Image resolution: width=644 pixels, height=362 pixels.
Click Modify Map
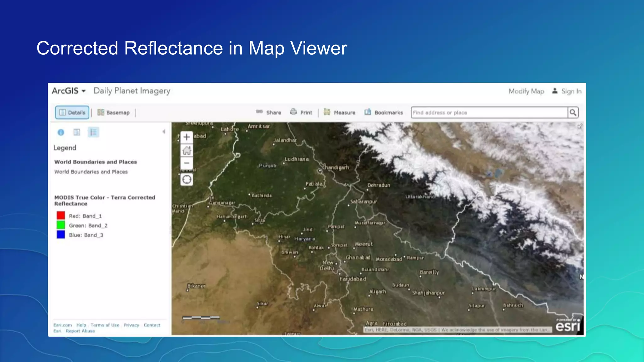pyautogui.click(x=526, y=91)
